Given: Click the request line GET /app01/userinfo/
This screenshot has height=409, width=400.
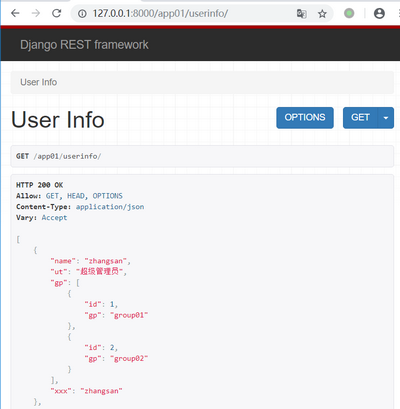Looking at the screenshot, I should click(58, 156).
